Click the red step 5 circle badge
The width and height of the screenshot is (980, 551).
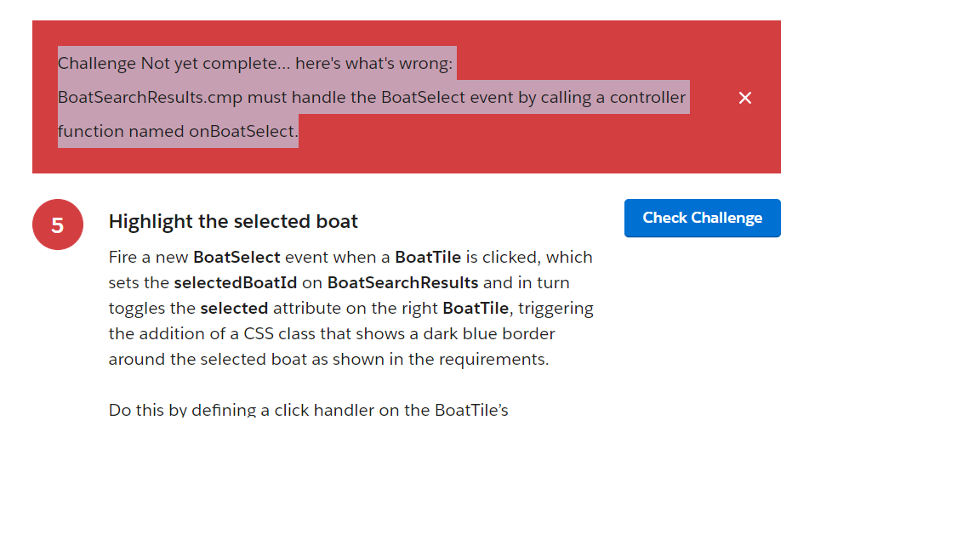click(x=58, y=224)
